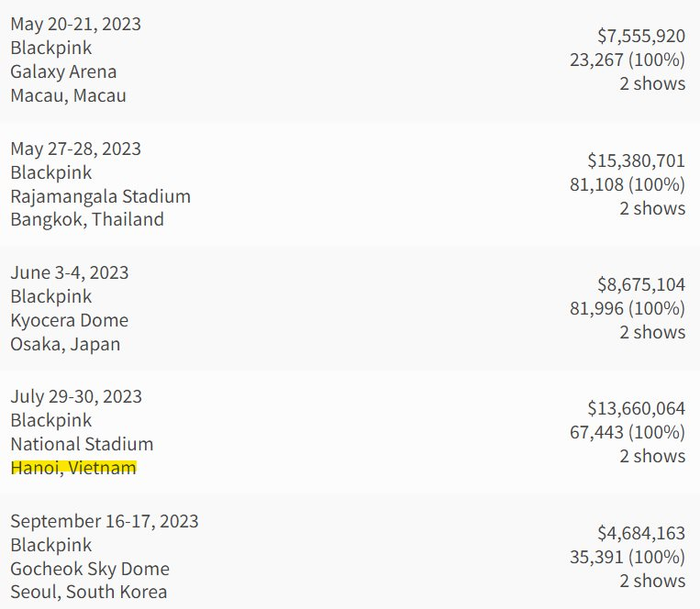Select the $13,660,064 gross figure

tap(637, 409)
